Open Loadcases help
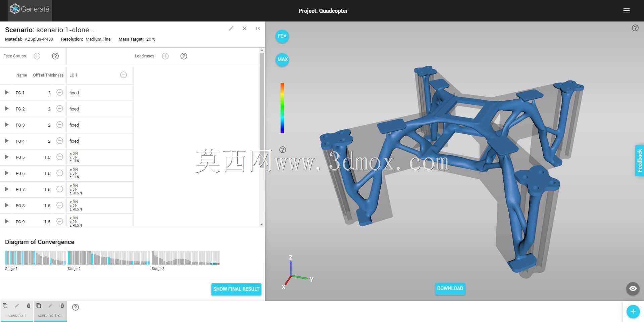The width and height of the screenshot is (644, 322). (184, 56)
